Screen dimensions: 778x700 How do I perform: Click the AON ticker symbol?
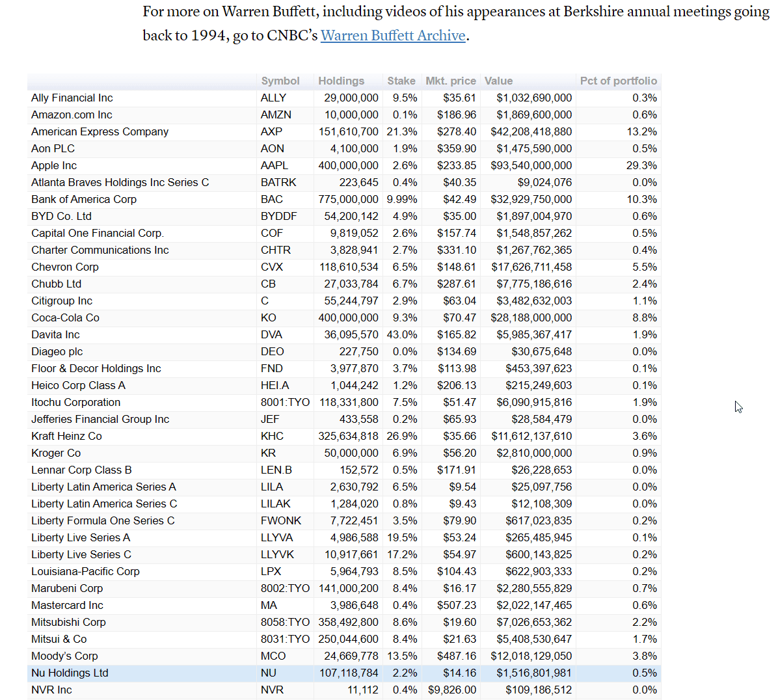click(x=273, y=149)
